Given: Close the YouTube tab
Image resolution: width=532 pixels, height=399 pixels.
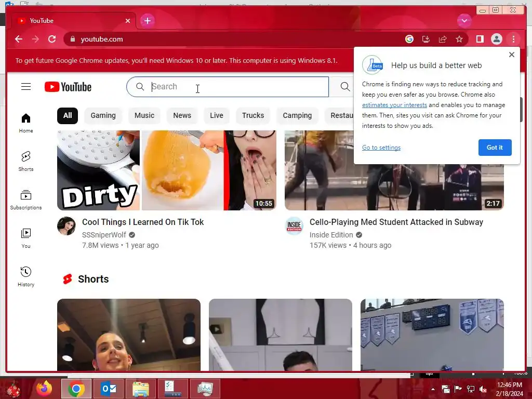Looking at the screenshot, I should (x=128, y=21).
